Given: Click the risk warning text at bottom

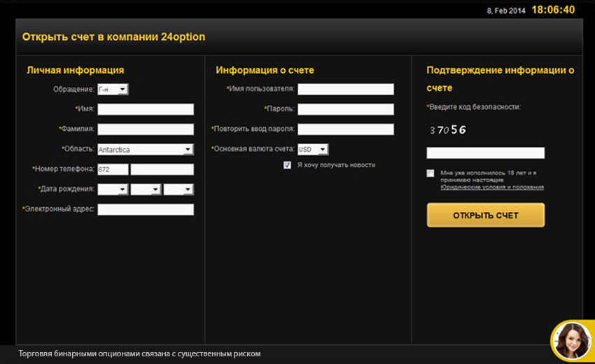Looking at the screenshot, I should coord(139,353).
